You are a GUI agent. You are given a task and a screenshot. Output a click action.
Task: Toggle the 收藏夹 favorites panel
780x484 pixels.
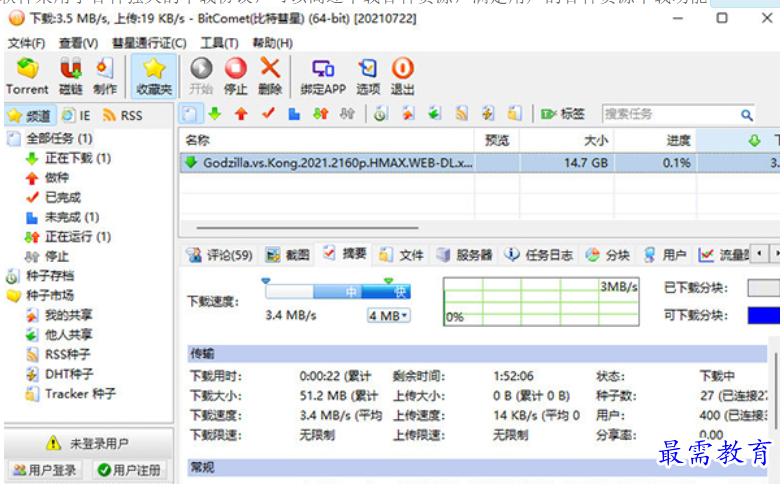coord(154,76)
